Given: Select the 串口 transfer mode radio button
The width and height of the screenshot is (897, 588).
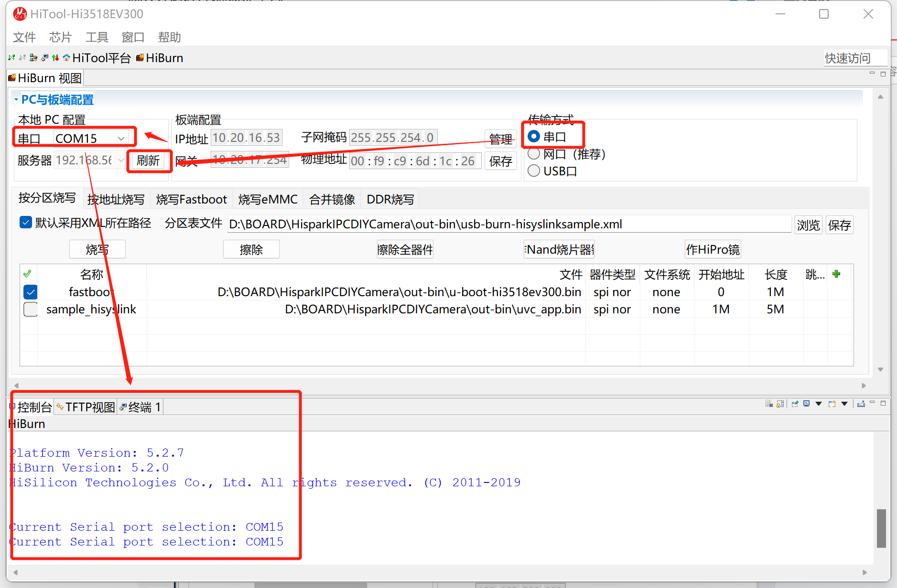Looking at the screenshot, I should (534, 137).
